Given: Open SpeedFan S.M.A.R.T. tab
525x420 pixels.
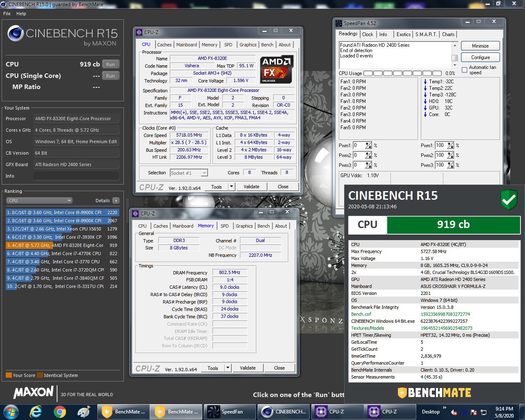Looking at the screenshot, I should click(x=426, y=34).
